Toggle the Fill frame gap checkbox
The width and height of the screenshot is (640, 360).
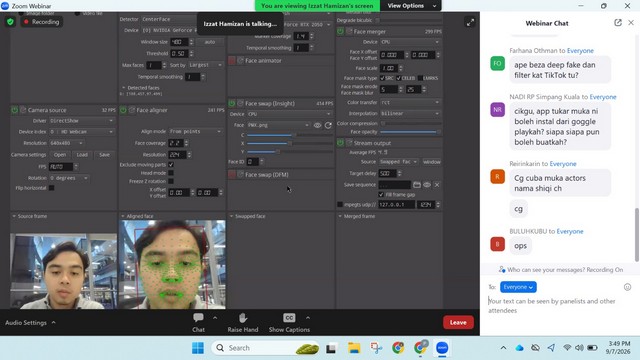(x=381, y=195)
